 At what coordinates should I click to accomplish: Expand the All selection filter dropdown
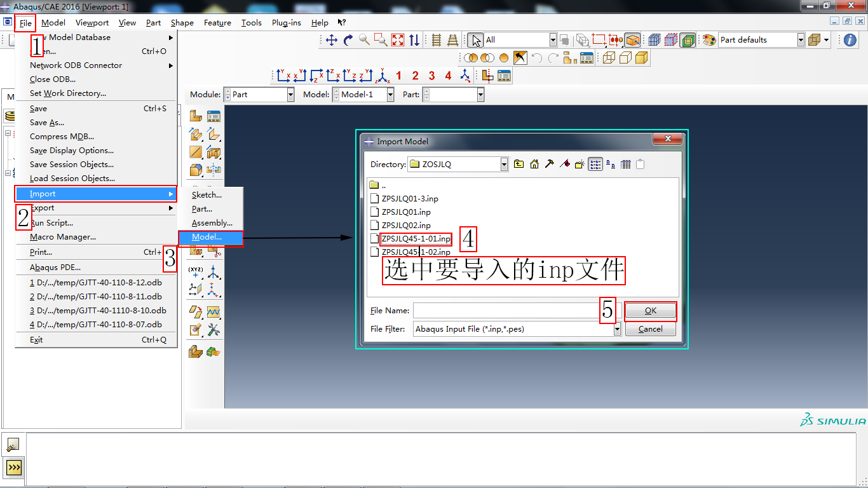click(553, 40)
